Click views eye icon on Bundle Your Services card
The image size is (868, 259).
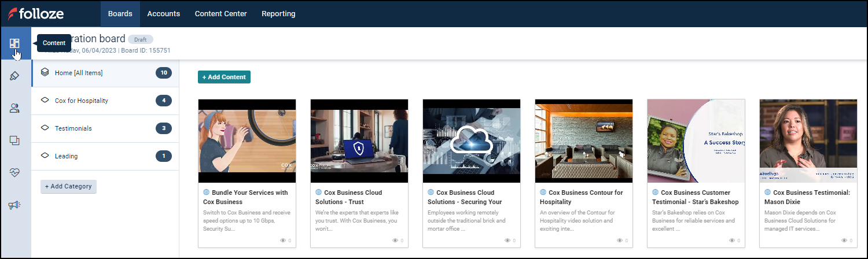tap(283, 240)
